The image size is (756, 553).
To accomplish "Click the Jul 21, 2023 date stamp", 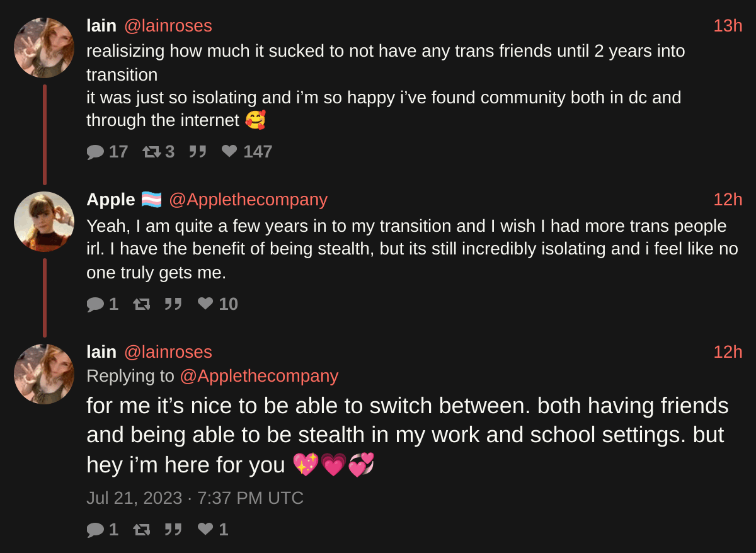I will [x=195, y=498].
